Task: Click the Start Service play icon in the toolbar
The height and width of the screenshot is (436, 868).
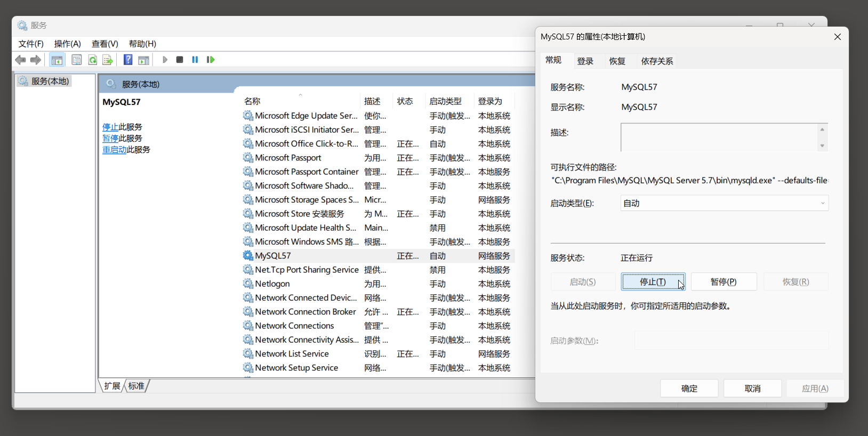Action: pyautogui.click(x=165, y=60)
